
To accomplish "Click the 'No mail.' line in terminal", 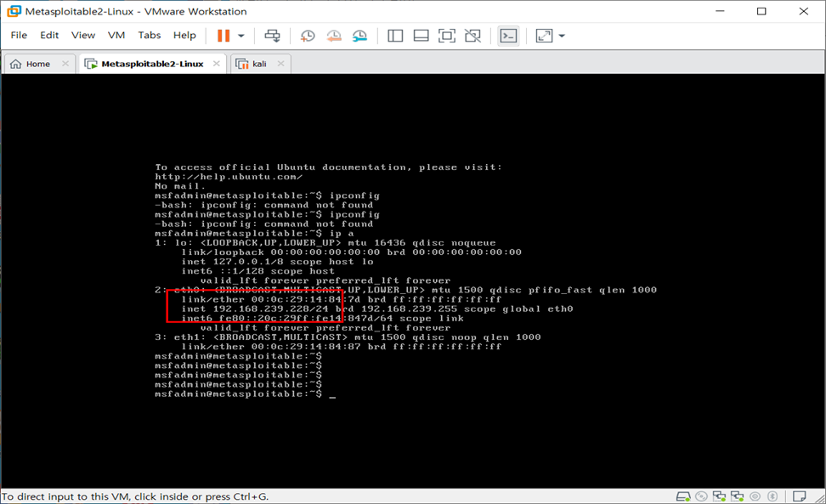I will pyautogui.click(x=180, y=186).
